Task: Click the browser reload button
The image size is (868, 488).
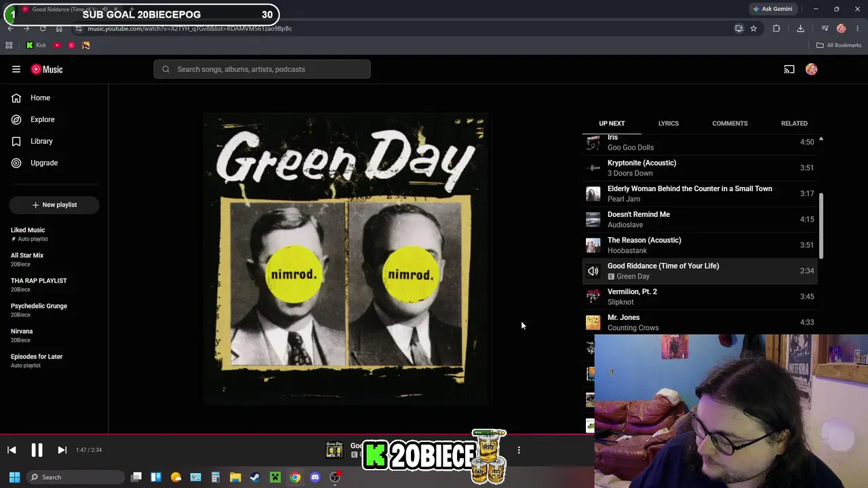Action: click(43, 28)
